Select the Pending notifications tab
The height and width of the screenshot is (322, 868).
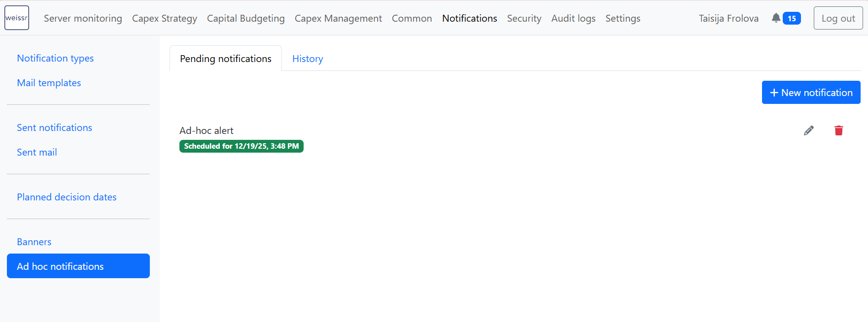226,59
